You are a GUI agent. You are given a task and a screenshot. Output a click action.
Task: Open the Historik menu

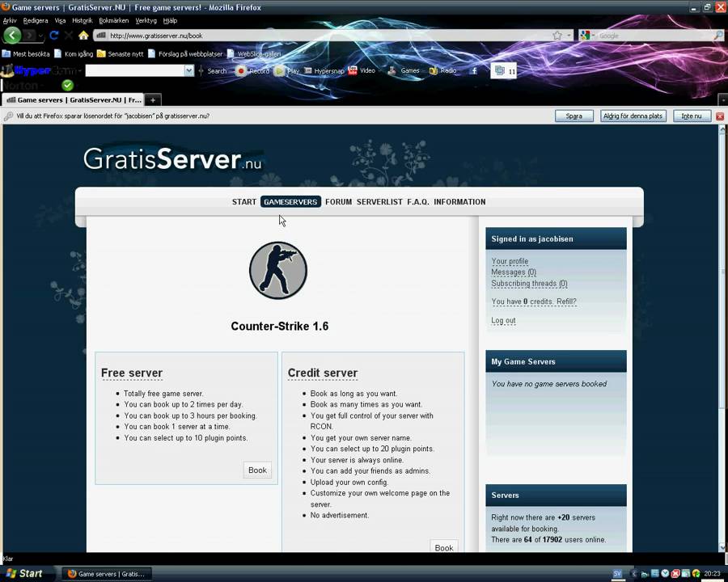tap(83, 20)
